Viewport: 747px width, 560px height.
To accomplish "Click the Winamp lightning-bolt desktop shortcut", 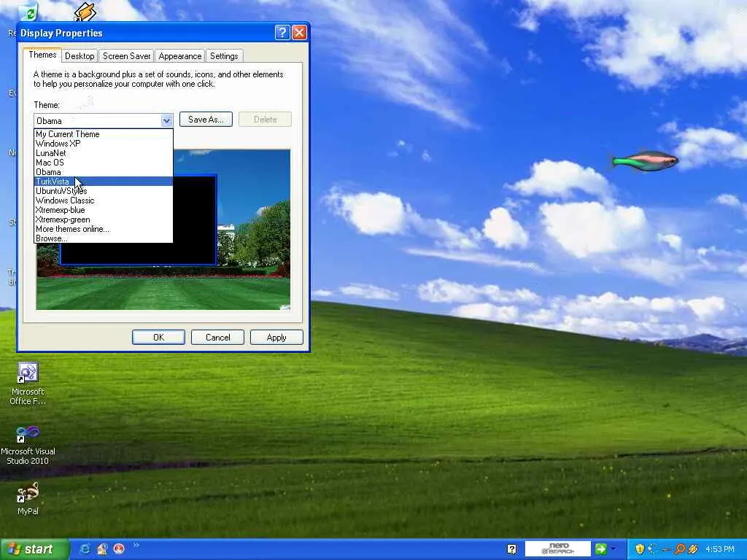I will tap(85, 12).
